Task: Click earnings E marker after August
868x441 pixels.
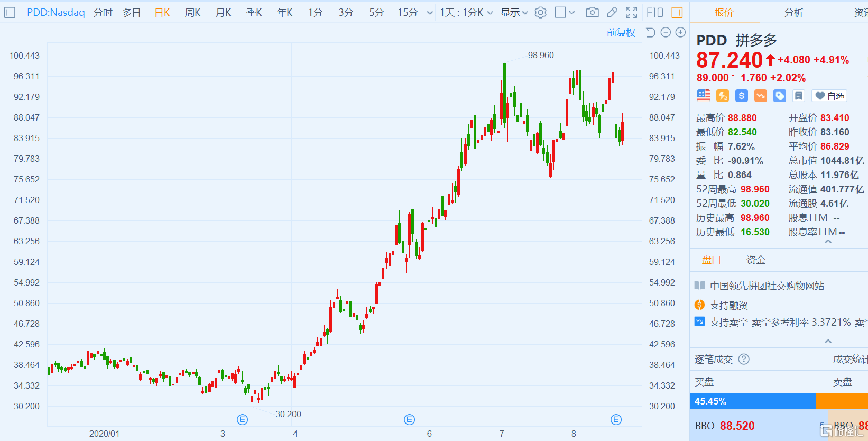Action: click(616, 420)
